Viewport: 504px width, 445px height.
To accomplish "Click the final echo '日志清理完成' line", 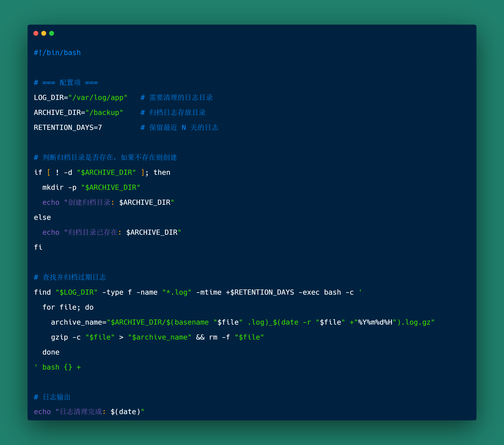I will click(89, 412).
